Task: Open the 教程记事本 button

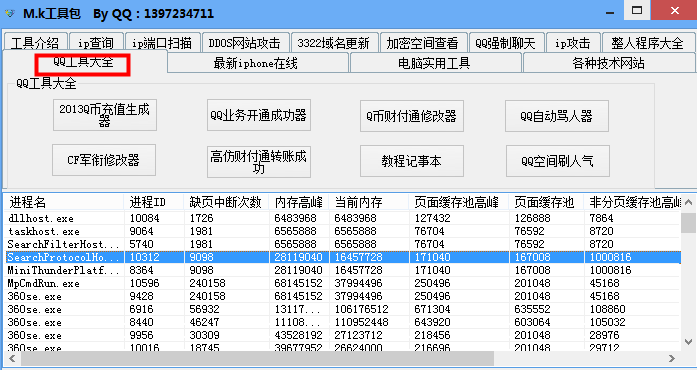Action: (x=412, y=161)
